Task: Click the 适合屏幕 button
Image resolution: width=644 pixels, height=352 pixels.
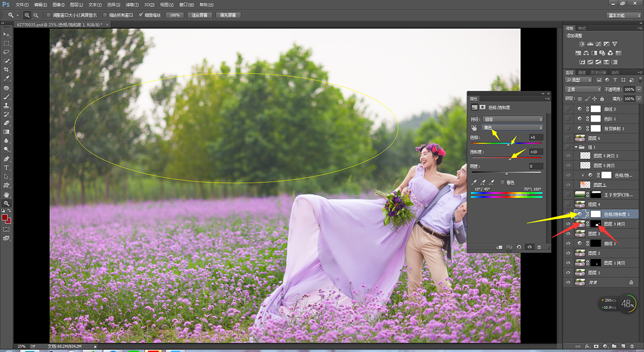Action: point(200,15)
